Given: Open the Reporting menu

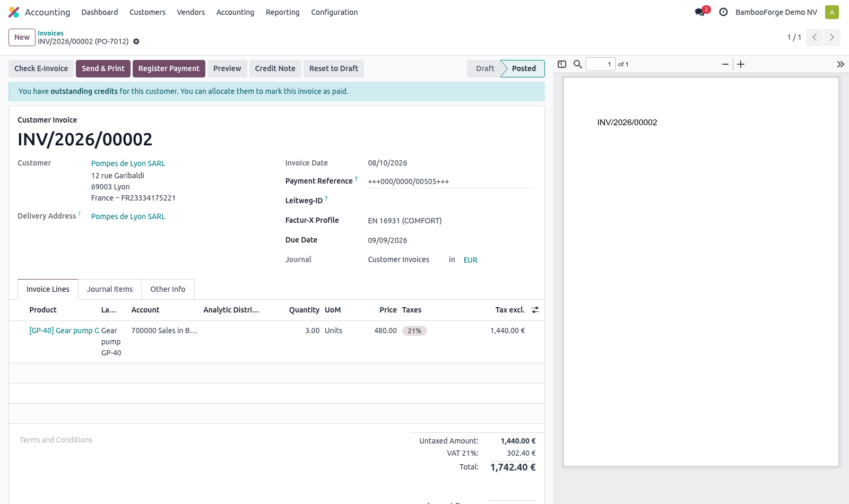Looking at the screenshot, I should pyautogui.click(x=283, y=12).
